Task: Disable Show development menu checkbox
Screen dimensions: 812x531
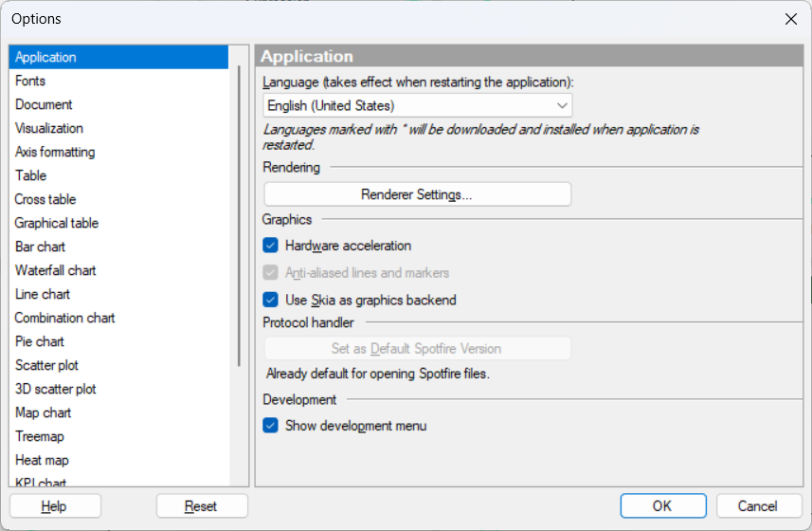Action: [272, 426]
